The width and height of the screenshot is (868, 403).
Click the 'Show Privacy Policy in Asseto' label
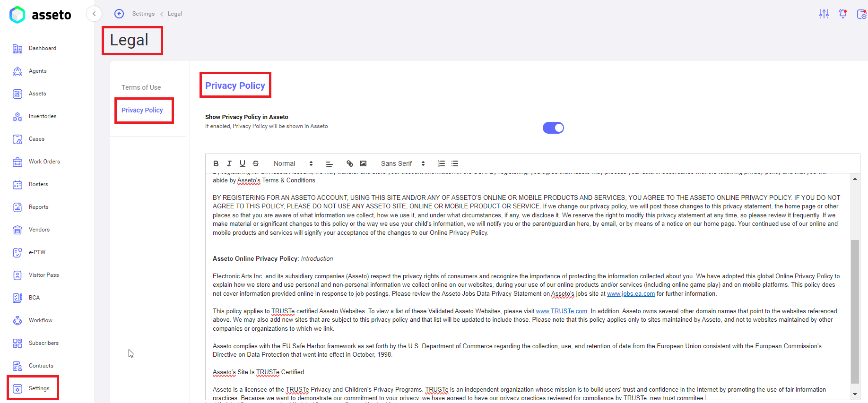pyautogui.click(x=247, y=117)
